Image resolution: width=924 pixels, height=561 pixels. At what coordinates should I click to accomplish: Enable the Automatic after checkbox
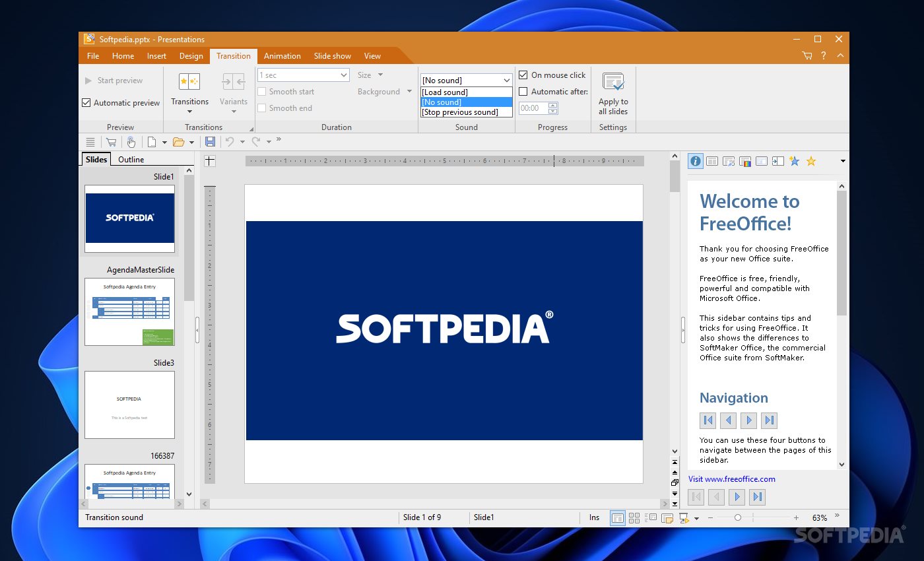point(523,92)
